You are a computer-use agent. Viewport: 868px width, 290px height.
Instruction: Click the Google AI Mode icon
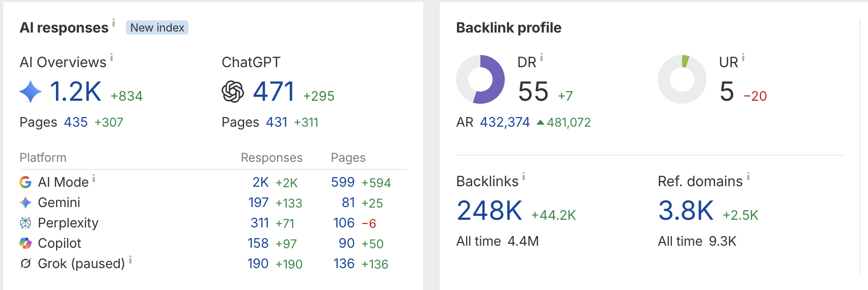coord(25,182)
